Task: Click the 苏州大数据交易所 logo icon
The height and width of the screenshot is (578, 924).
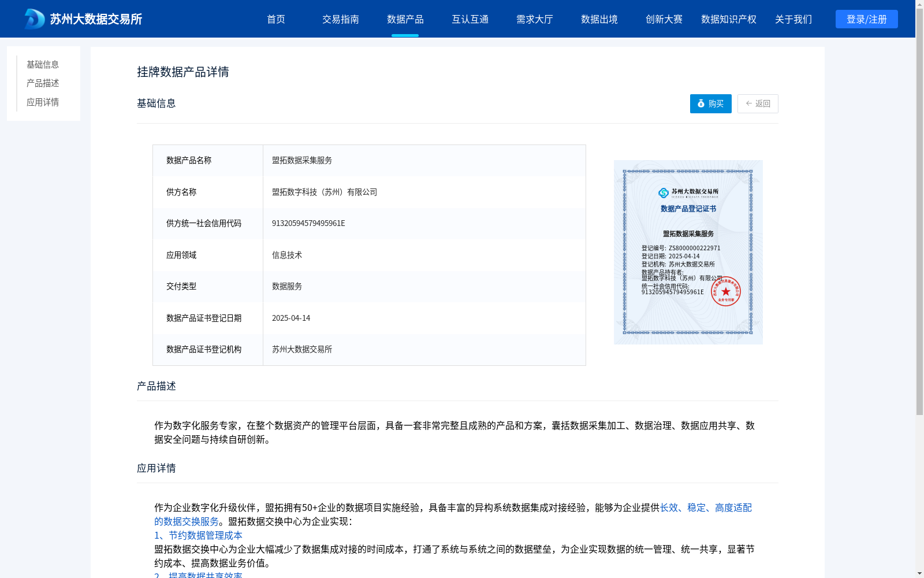Action: point(34,19)
